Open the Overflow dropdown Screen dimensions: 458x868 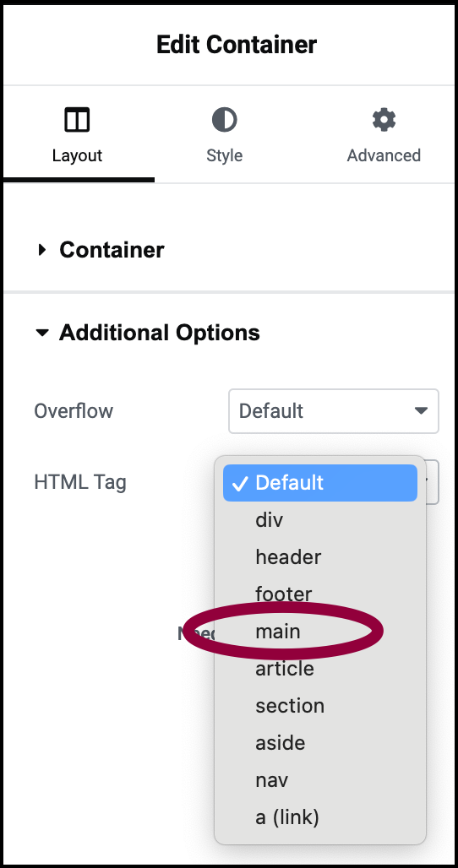tap(334, 411)
